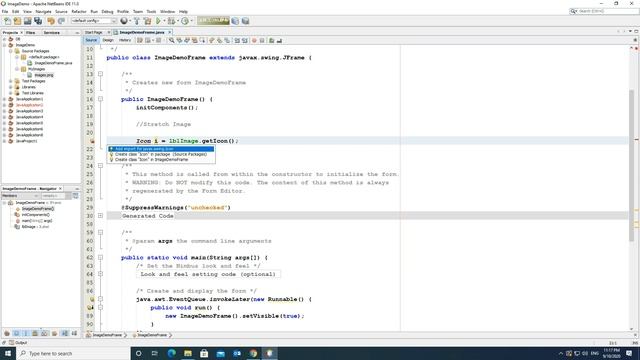Open the Tools menu

151,11
